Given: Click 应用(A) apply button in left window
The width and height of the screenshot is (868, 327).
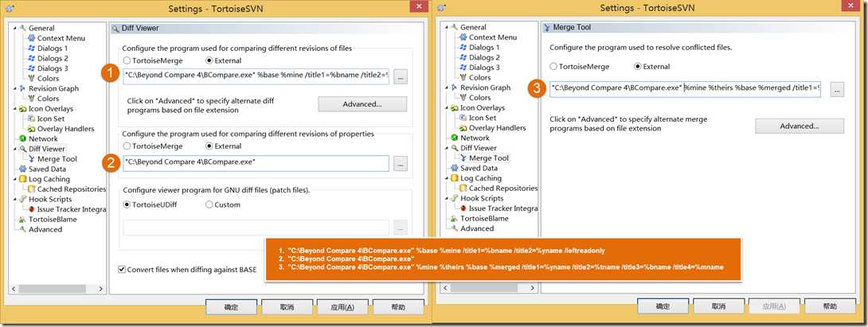Looking at the screenshot, I should point(342,307).
